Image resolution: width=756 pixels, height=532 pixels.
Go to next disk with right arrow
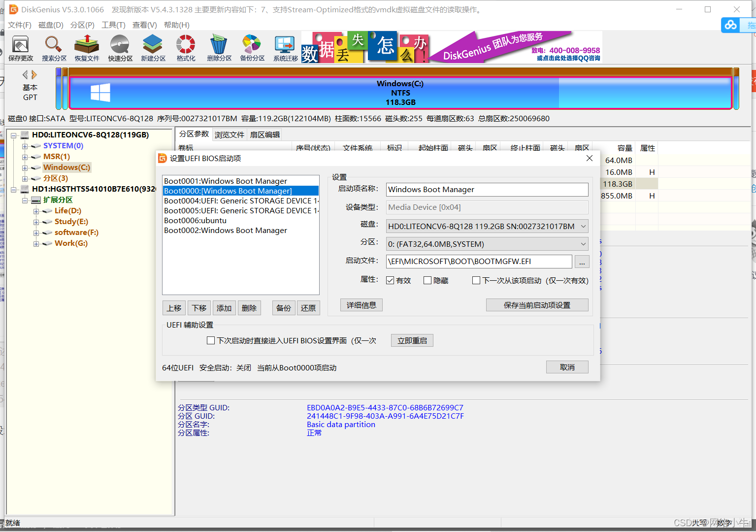point(34,75)
